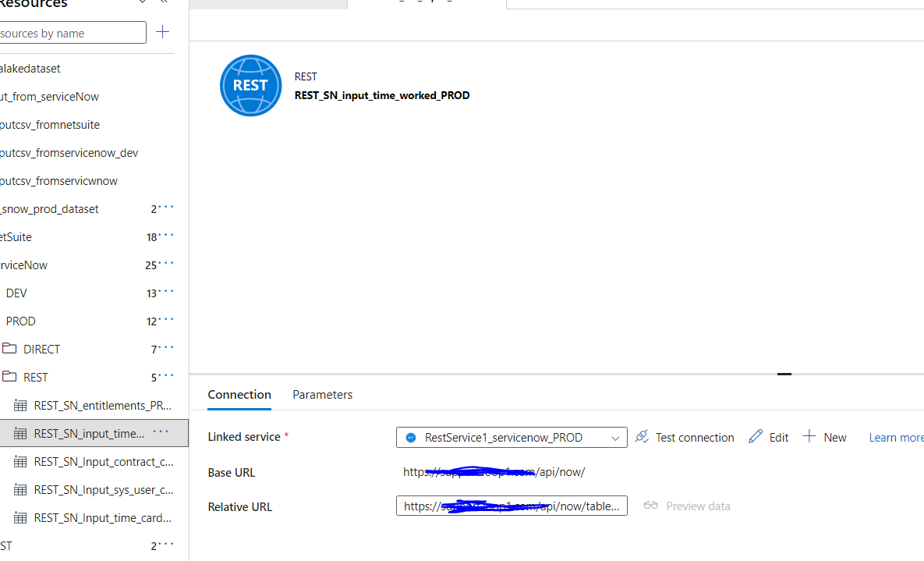This screenshot has width=924, height=561.
Task: Open the Learn more link
Action: pos(896,438)
